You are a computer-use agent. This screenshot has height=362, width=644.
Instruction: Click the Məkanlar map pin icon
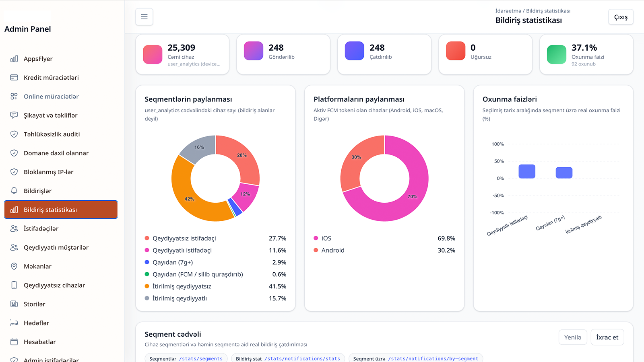(x=14, y=267)
